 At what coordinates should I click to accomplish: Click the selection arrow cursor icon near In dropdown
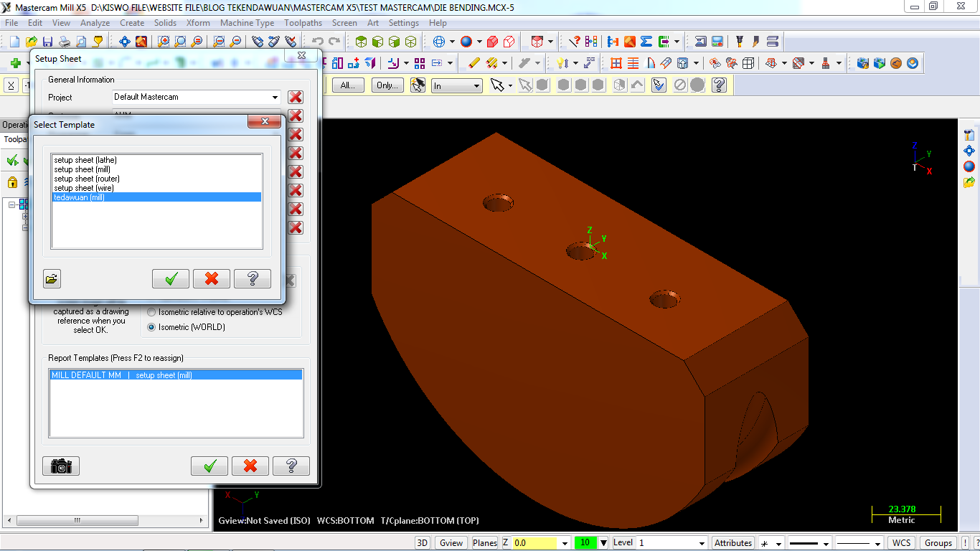click(497, 85)
